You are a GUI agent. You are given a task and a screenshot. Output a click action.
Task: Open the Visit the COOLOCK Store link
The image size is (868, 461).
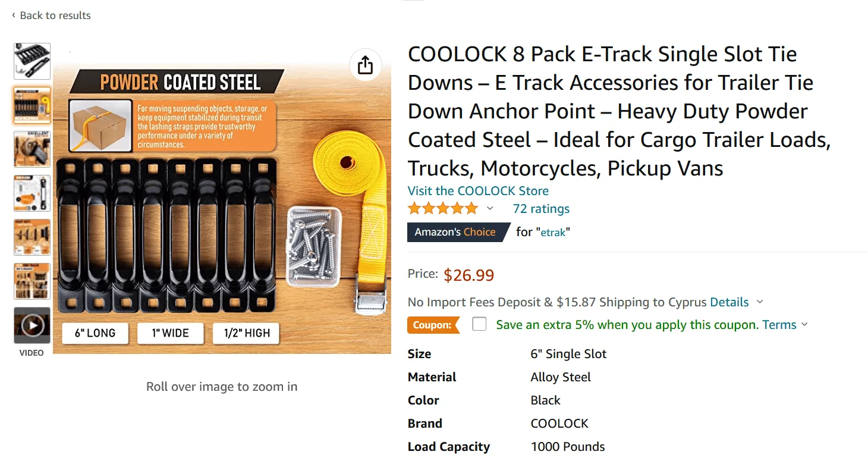point(478,191)
